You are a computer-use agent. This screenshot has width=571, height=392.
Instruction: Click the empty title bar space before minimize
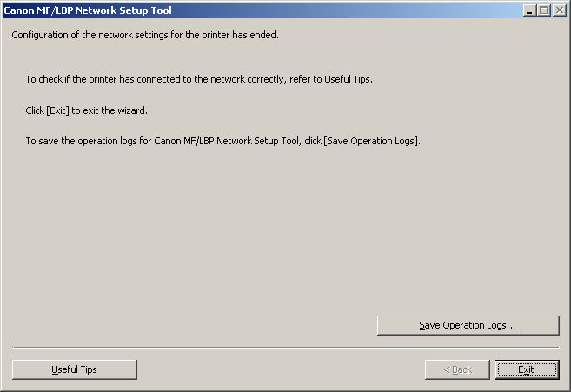[348, 10]
